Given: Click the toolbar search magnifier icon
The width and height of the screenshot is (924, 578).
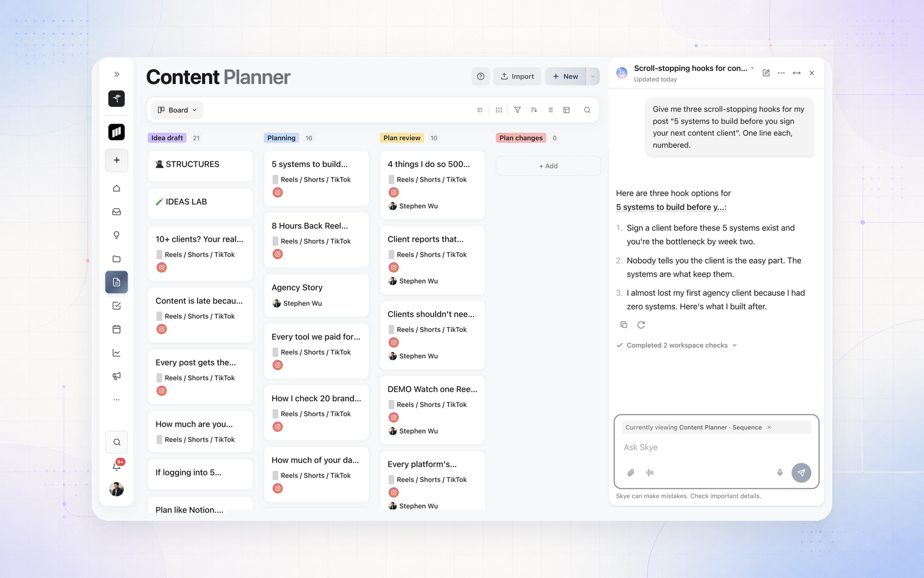Looking at the screenshot, I should click(587, 110).
